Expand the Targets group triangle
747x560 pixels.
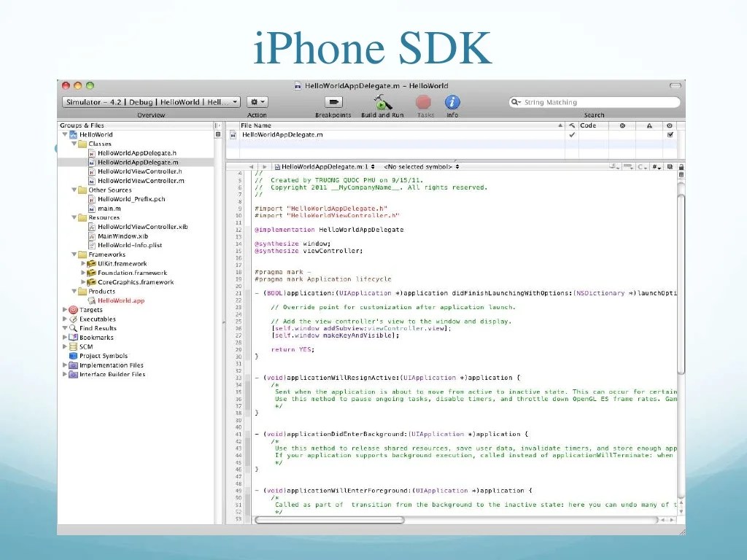tap(65, 310)
